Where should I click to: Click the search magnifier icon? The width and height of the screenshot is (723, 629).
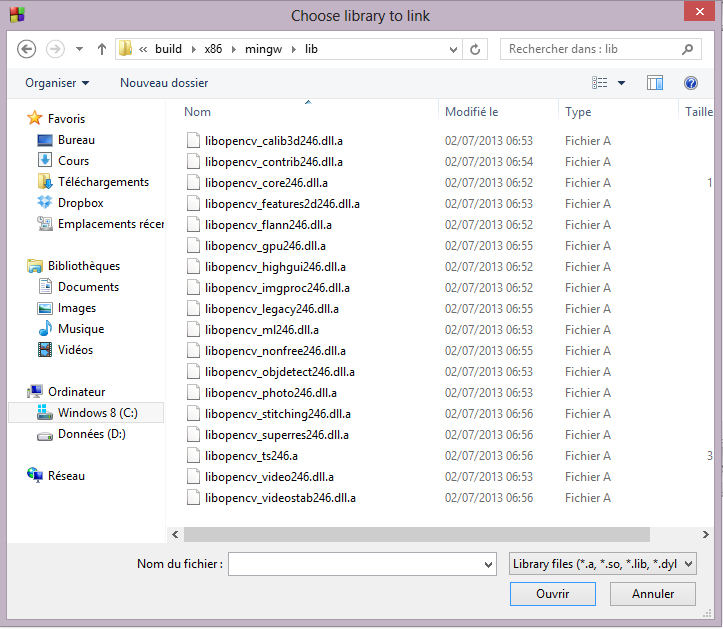point(688,49)
